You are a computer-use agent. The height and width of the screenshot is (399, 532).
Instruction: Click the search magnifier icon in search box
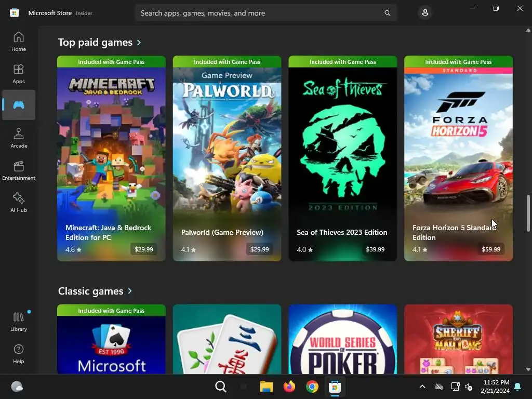(387, 13)
